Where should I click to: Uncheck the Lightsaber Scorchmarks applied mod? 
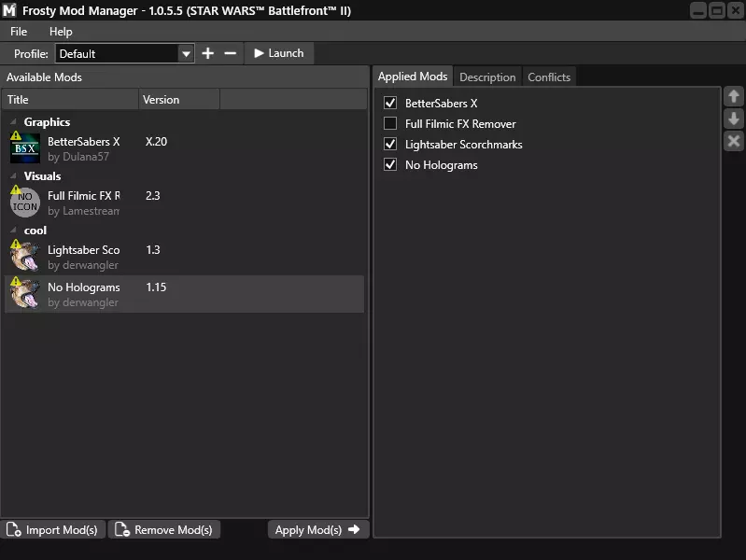point(390,144)
